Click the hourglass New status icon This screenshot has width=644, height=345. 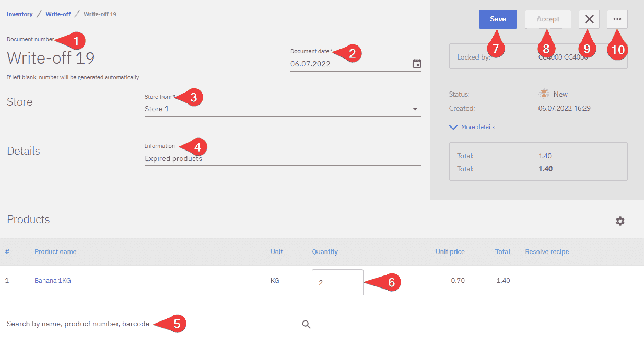tap(544, 94)
